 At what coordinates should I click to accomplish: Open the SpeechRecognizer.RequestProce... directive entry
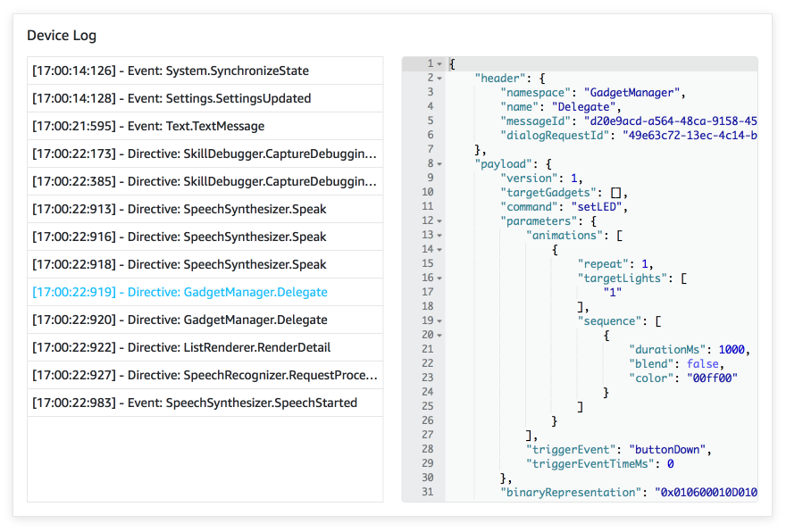[205, 376]
